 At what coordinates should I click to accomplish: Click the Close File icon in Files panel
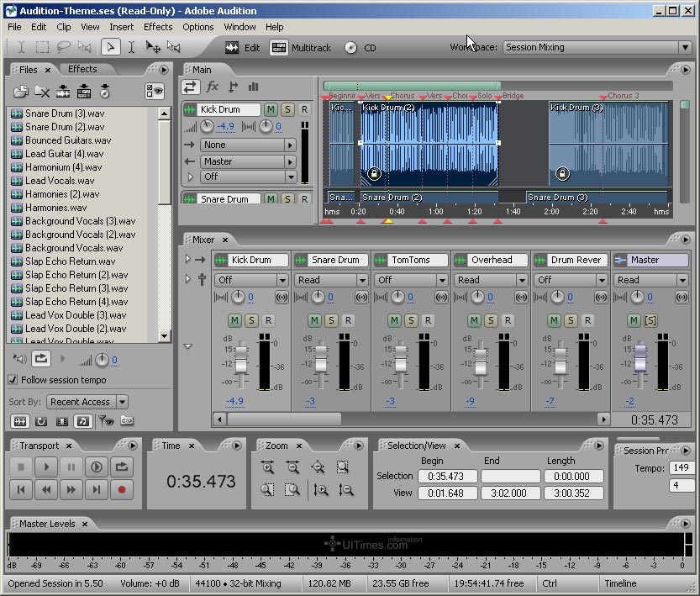click(x=42, y=92)
